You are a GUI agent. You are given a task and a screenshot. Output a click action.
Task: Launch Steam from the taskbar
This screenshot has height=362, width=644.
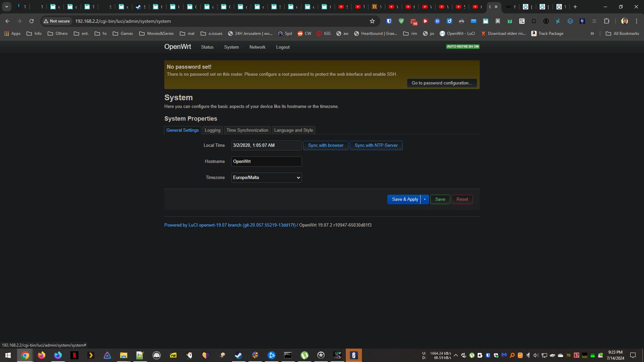[x=238, y=355]
